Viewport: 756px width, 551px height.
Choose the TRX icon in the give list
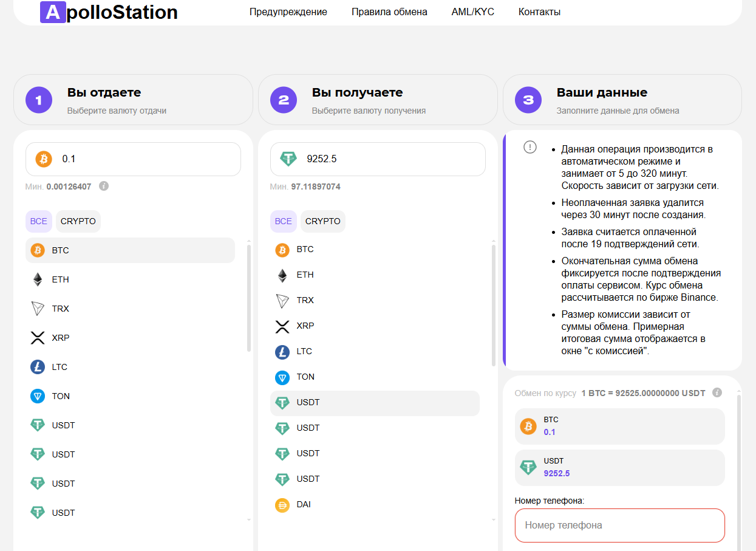[38, 309]
